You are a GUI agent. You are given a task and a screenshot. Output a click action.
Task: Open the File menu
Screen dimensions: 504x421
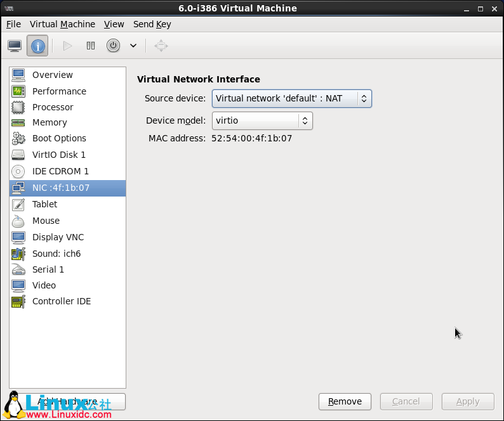(x=13, y=24)
